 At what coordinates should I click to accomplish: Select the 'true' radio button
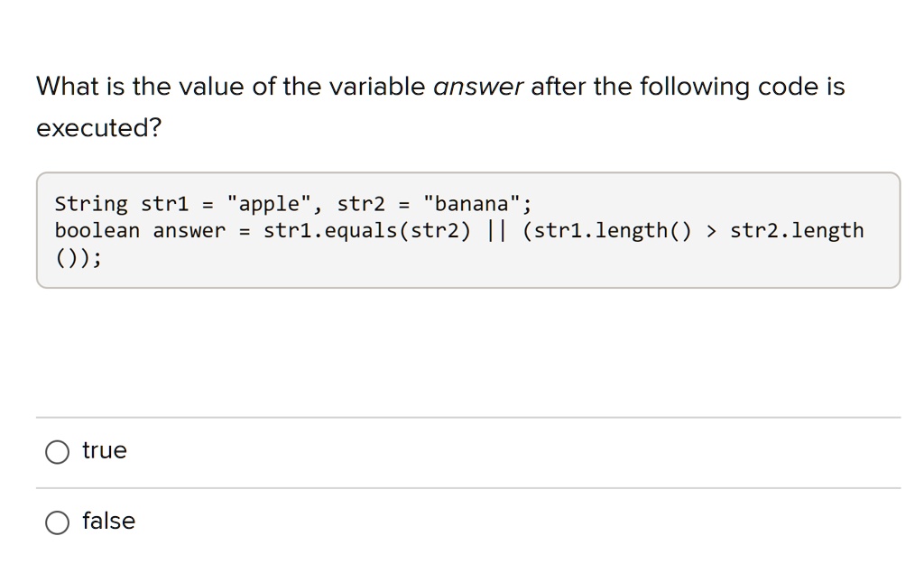point(58,452)
